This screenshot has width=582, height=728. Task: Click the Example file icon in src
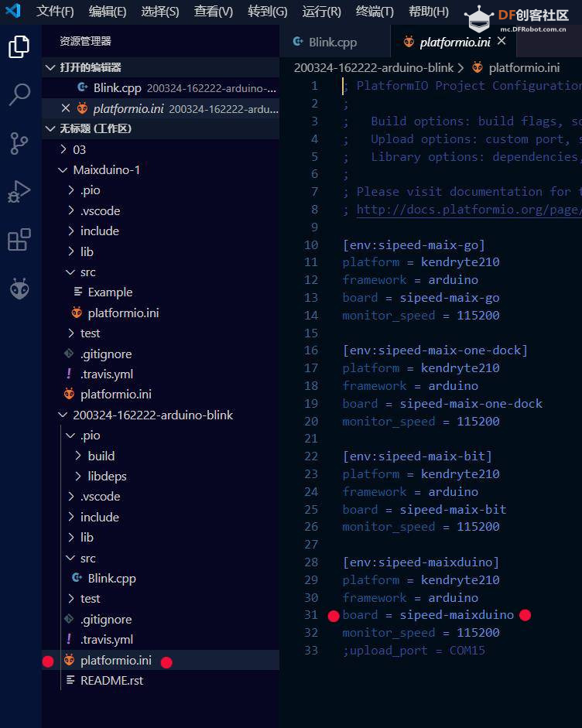(78, 292)
